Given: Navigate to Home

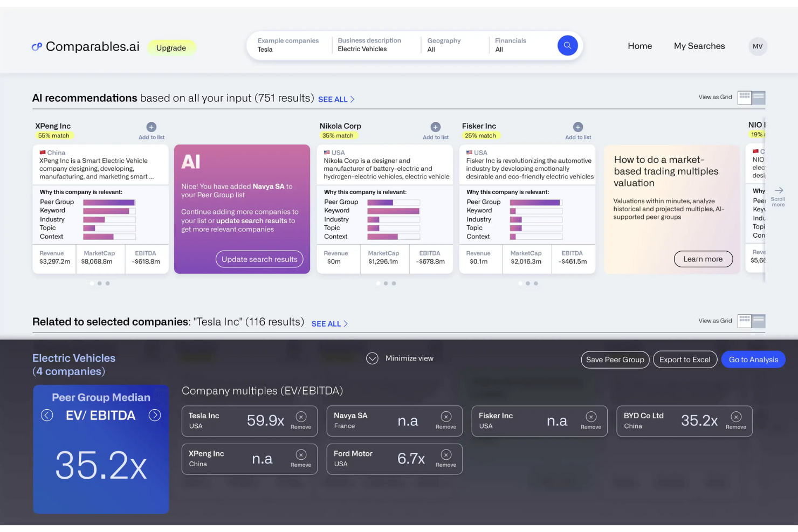Looking at the screenshot, I should pyautogui.click(x=639, y=46).
